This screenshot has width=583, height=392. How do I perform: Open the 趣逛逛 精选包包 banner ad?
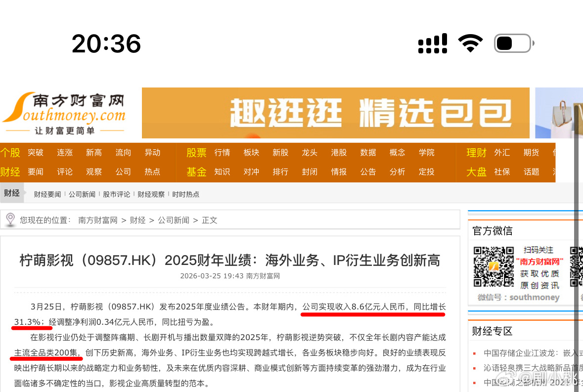click(335, 113)
